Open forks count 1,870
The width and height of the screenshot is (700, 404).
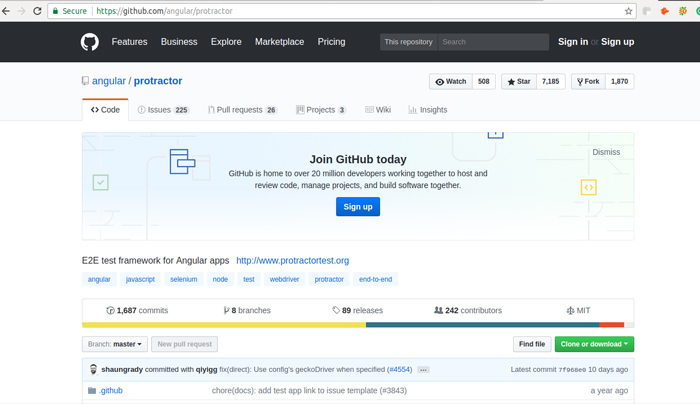[619, 82]
